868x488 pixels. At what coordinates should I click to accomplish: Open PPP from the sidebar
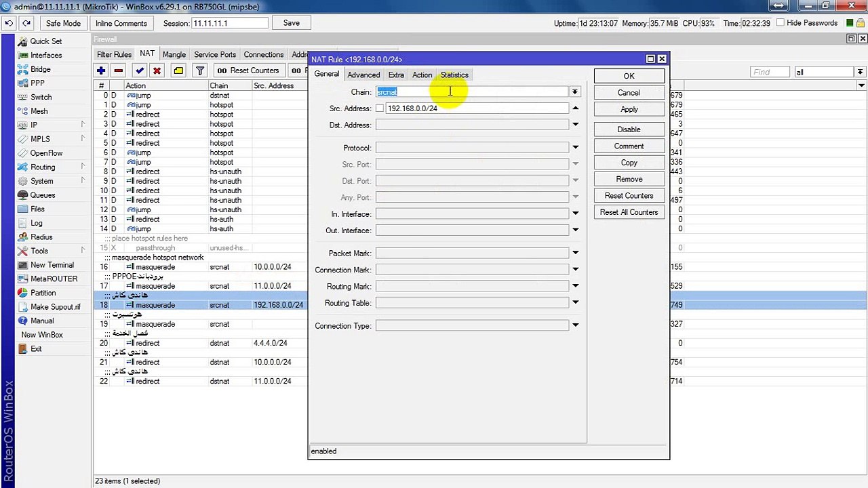pyautogui.click(x=37, y=83)
